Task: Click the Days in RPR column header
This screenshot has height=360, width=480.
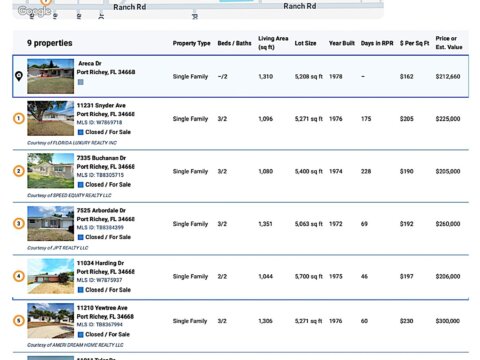Action: [377, 43]
